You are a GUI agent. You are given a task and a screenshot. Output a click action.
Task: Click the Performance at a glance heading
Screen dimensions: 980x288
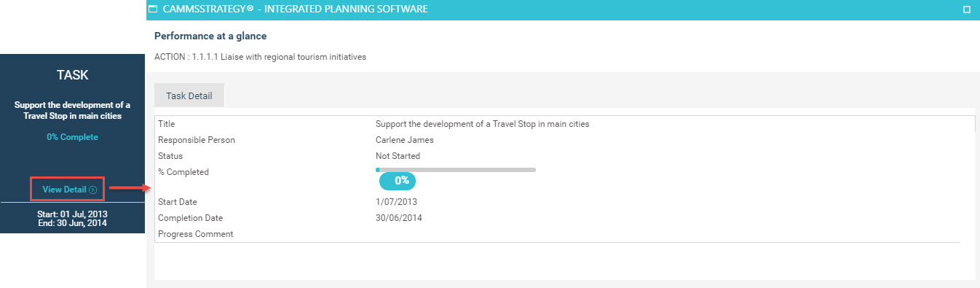[210, 36]
